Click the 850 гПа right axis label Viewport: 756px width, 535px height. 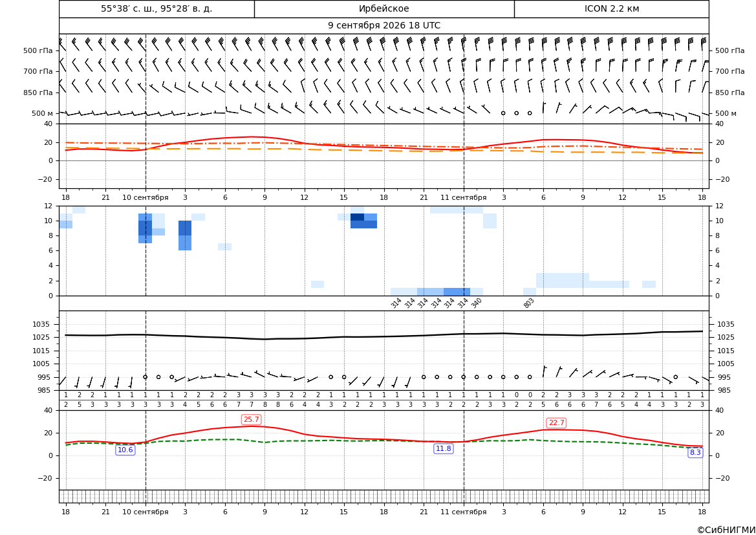[729, 92]
